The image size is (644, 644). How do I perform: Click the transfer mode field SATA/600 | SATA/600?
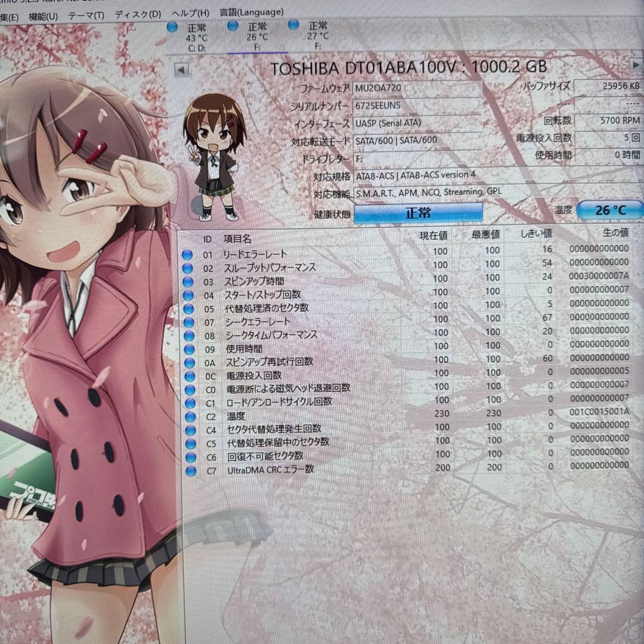[x=416, y=141]
